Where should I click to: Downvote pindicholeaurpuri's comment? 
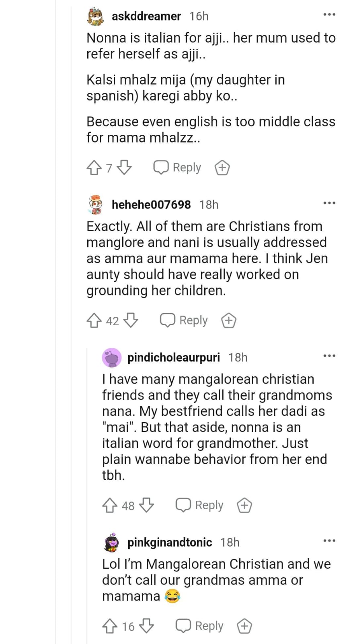146,505
